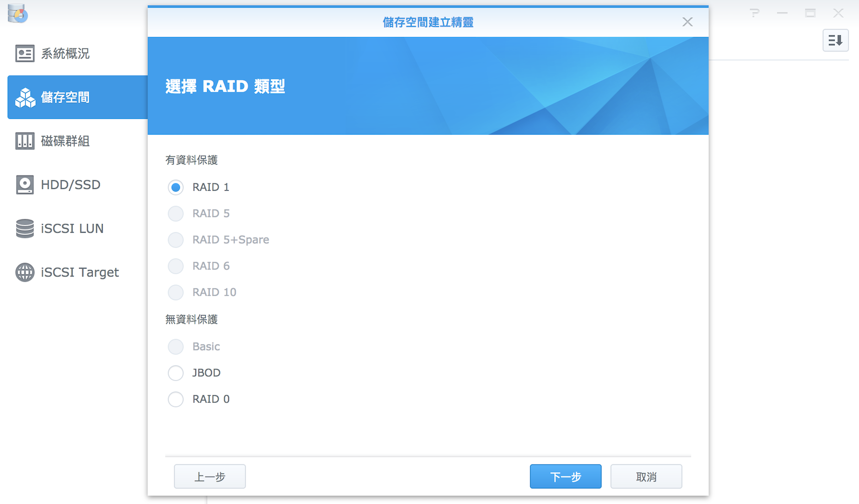
Task: Open the 系統概況 sidebar section
Action: 65,53
